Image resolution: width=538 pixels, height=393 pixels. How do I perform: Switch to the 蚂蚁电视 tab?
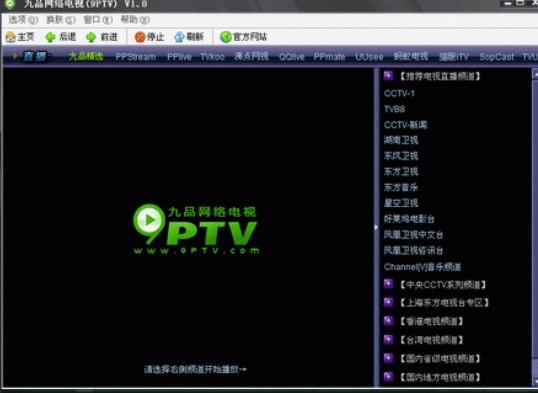pyautogui.click(x=411, y=57)
